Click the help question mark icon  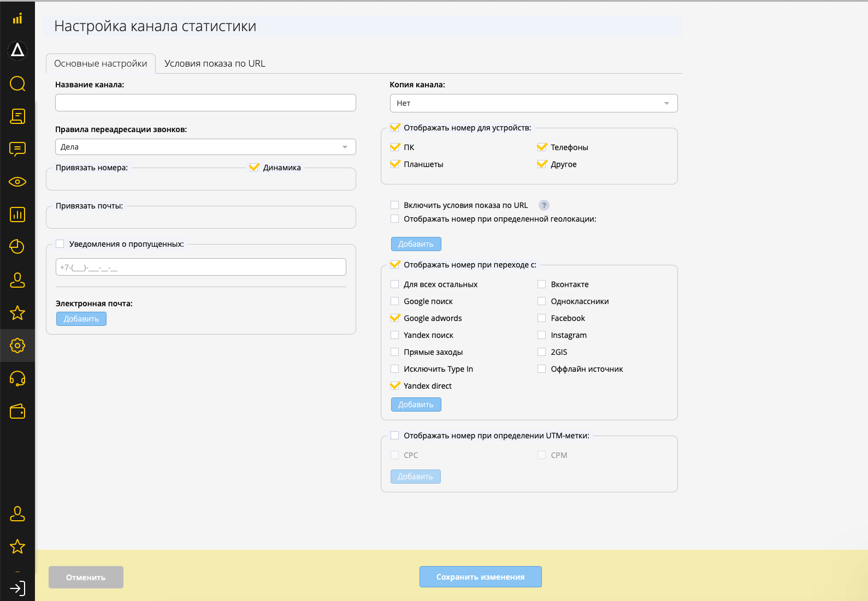click(544, 205)
